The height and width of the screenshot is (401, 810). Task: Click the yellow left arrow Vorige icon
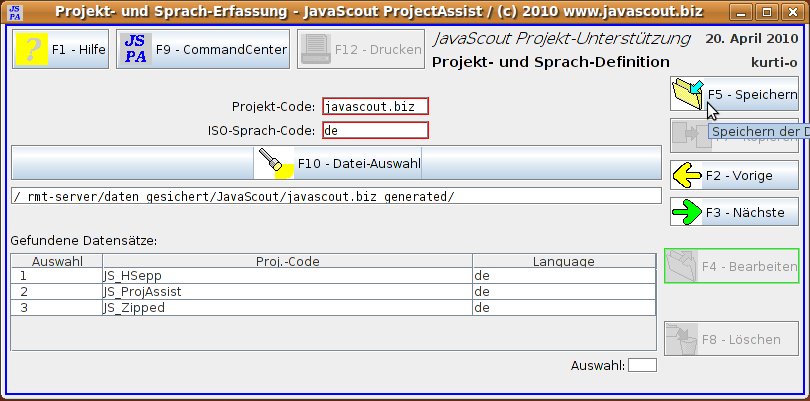(687, 176)
